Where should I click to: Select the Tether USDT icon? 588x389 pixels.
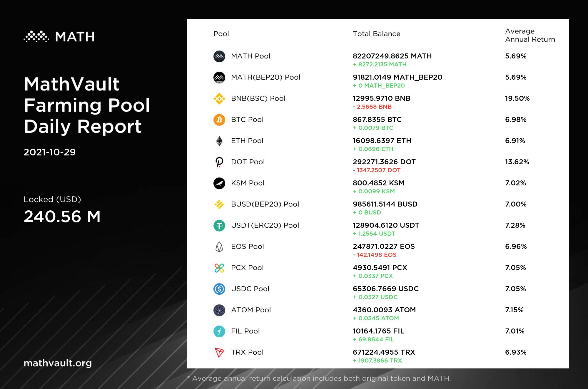(x=219, y=226)
